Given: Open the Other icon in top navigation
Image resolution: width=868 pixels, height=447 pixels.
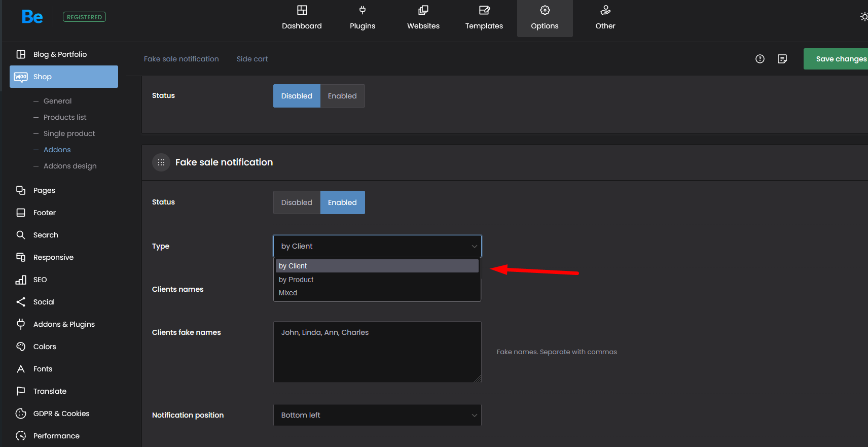Looking at the screenshot, I should pyautogui.click(x=605, y=10).
